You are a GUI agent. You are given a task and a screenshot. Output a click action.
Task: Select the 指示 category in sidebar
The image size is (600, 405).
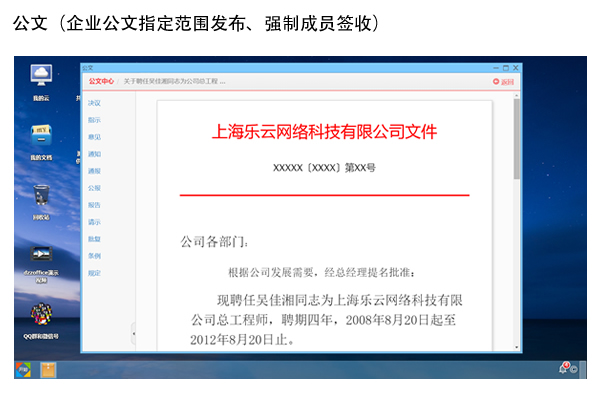94,120
